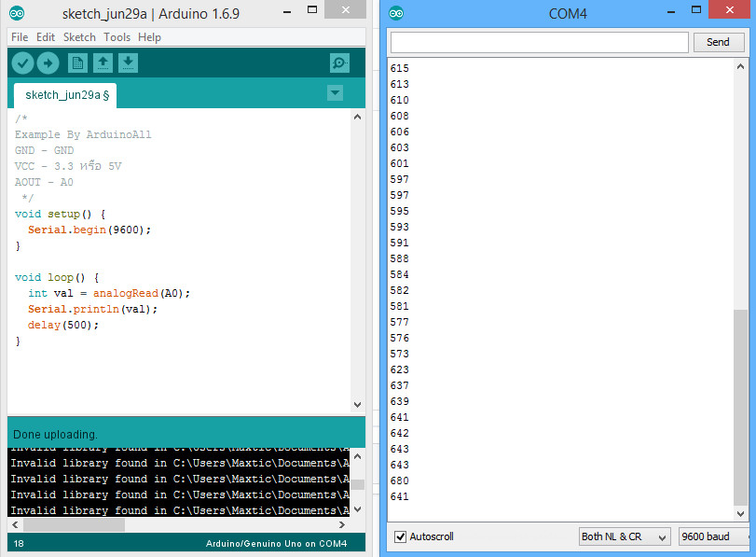Click the serial reading 573
756x557 pixels.
tap(399, 354)
